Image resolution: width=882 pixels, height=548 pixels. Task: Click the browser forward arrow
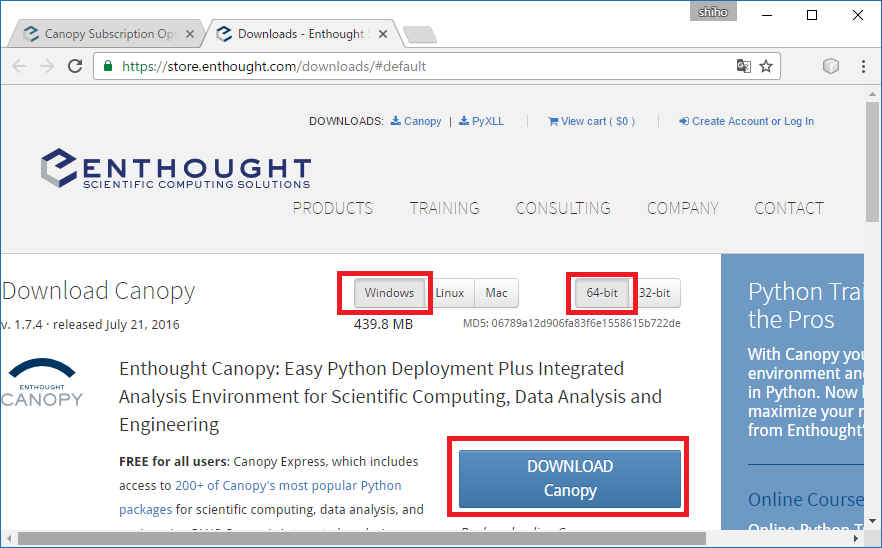coord(47,66)
